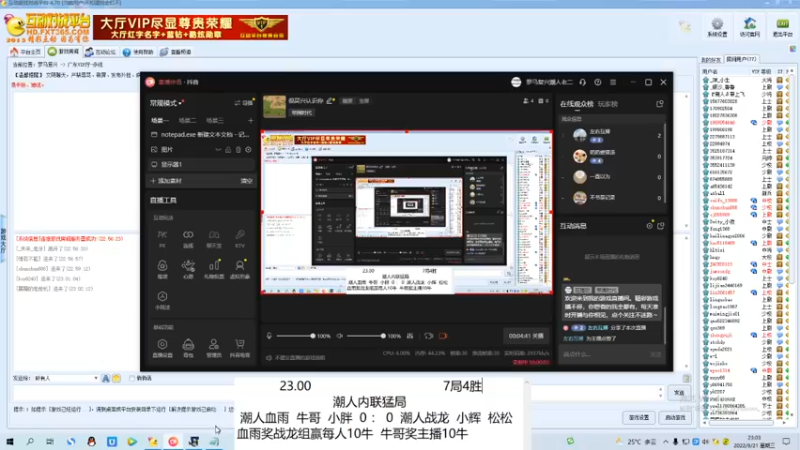The height and width of the screenshot is (450, 800).
Task: Select the notepad.exe source row
Action: (201, 135)
